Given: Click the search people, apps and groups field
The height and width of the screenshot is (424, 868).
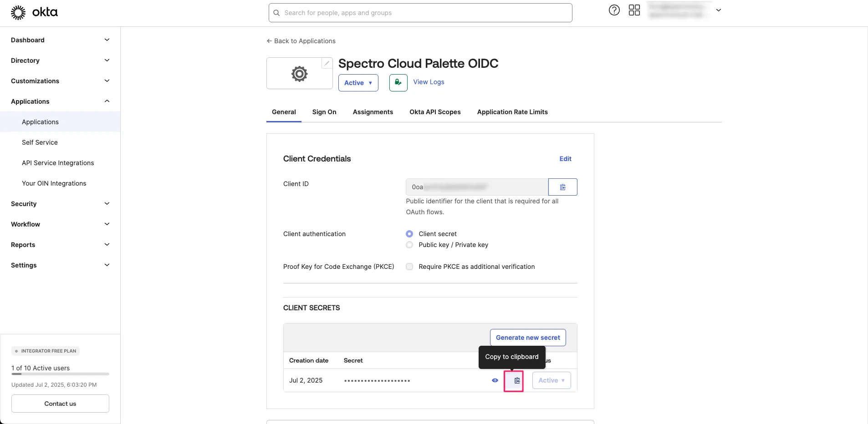Looking at the screenshot, I should [420, 13].
